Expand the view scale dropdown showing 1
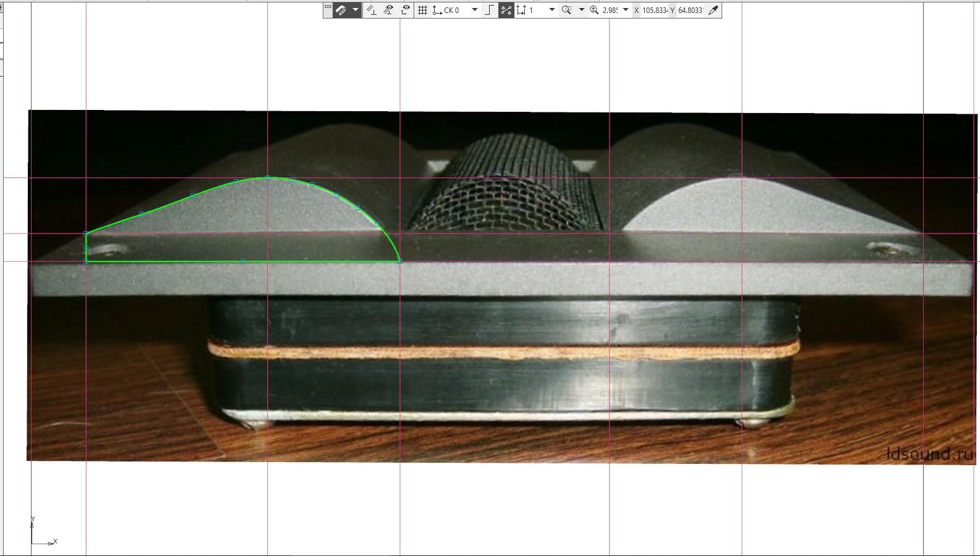980x556 pixels. (x=552, y=10)
